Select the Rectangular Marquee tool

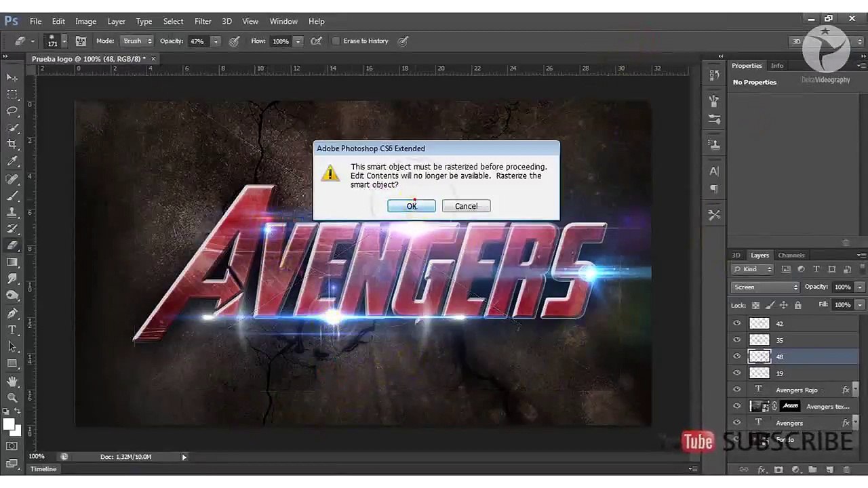point(12,94)
